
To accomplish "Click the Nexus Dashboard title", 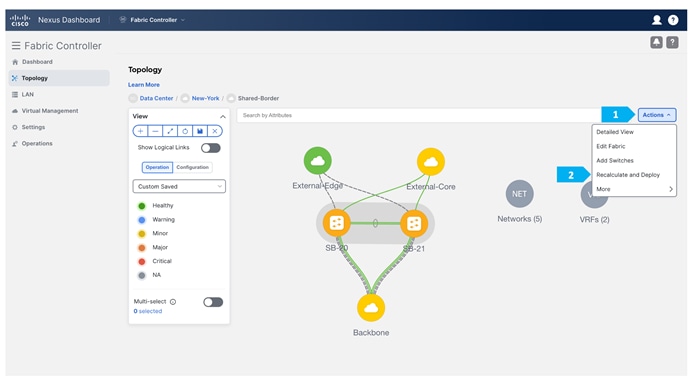I will click(x=69, y=20).
